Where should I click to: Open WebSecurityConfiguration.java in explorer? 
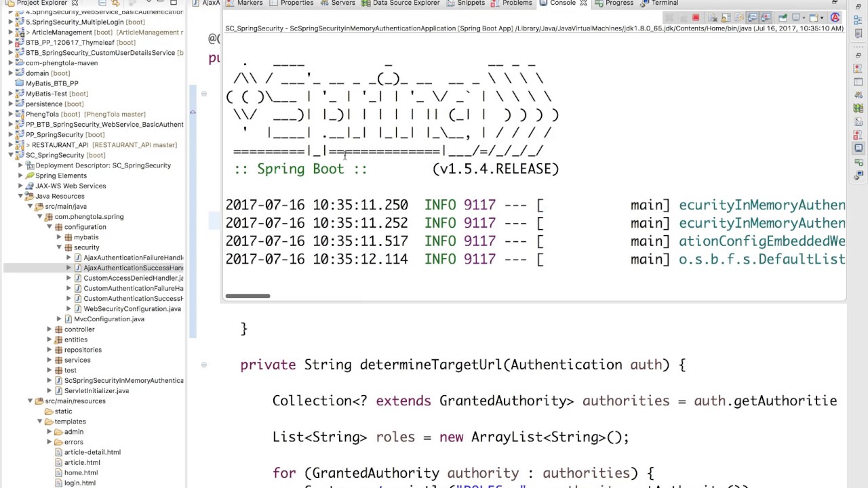point(132,309)
